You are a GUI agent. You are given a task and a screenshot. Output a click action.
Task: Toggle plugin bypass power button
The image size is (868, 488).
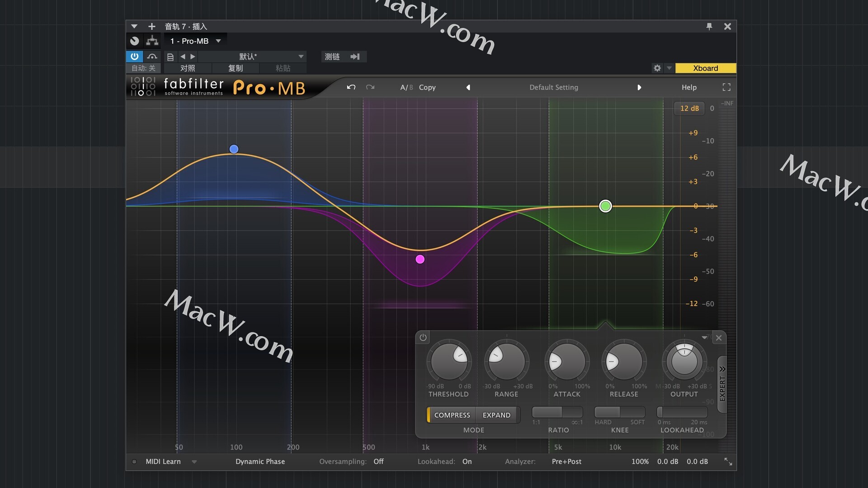click(x=134, y=56)
